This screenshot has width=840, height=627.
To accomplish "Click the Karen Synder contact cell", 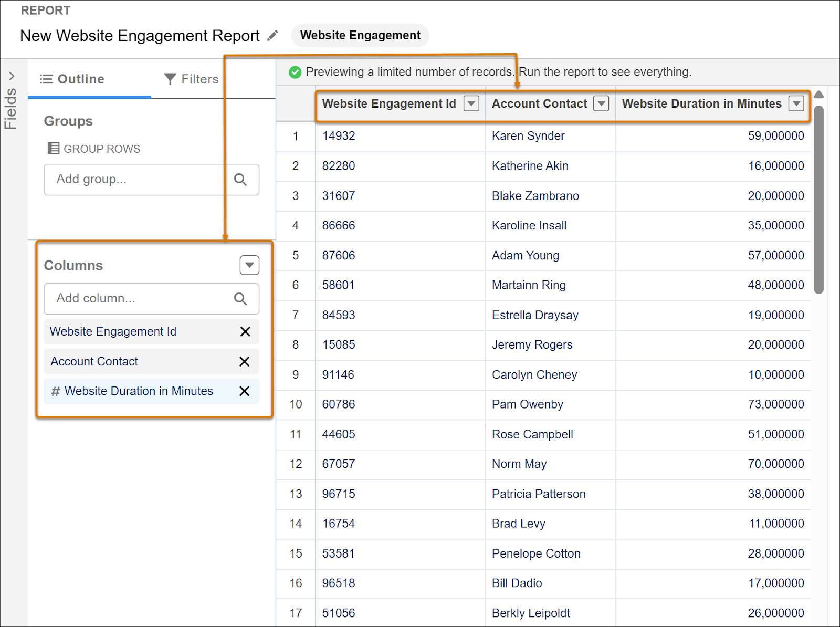I will pyautogui.click(x=550, y=136).
